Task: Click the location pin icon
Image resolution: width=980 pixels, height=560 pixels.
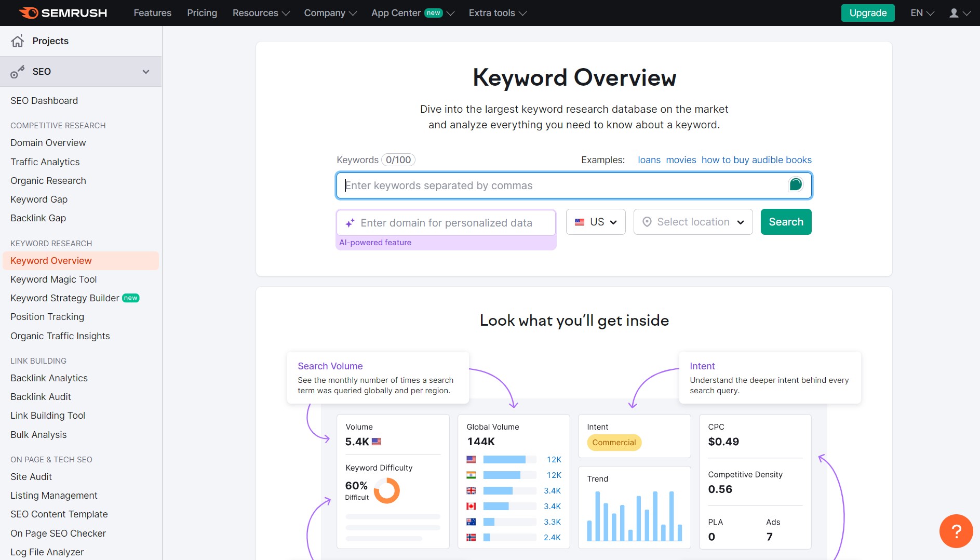Action: [x=647, y=222]
